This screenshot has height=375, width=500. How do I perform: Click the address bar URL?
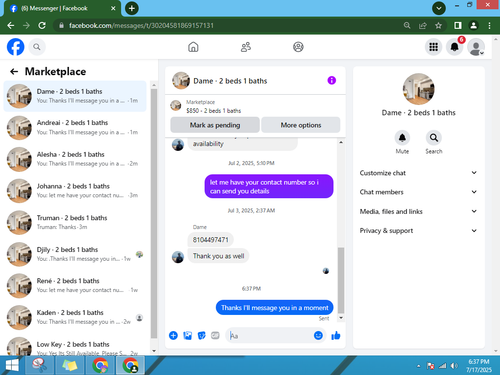[141, 25]
